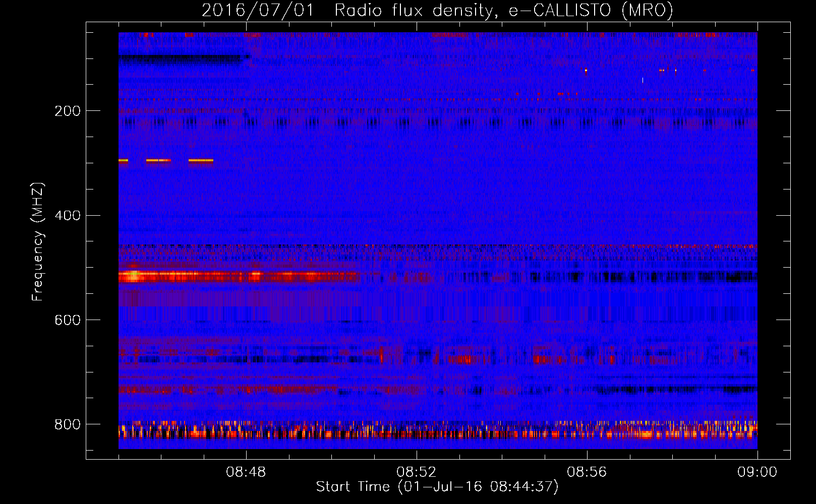816x504 pixels.
Task: Click the 08:56 time tick label
Action: coord(587,472)
